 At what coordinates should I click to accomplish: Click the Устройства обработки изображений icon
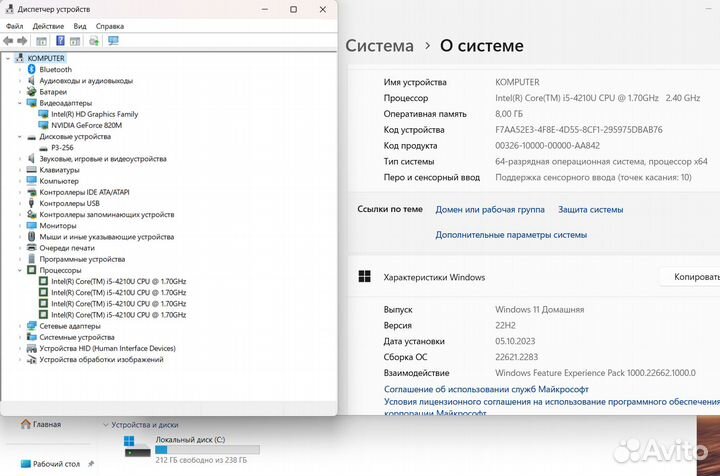click(31, 359)
